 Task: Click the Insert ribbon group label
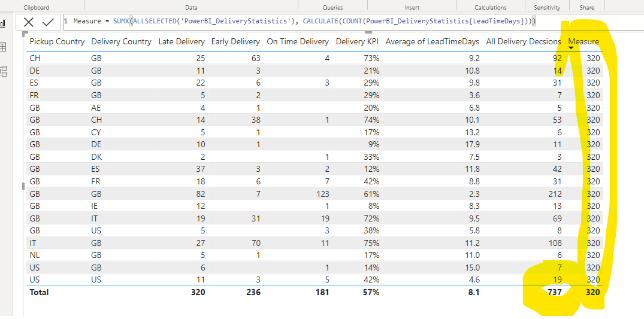tap(412, 7)
